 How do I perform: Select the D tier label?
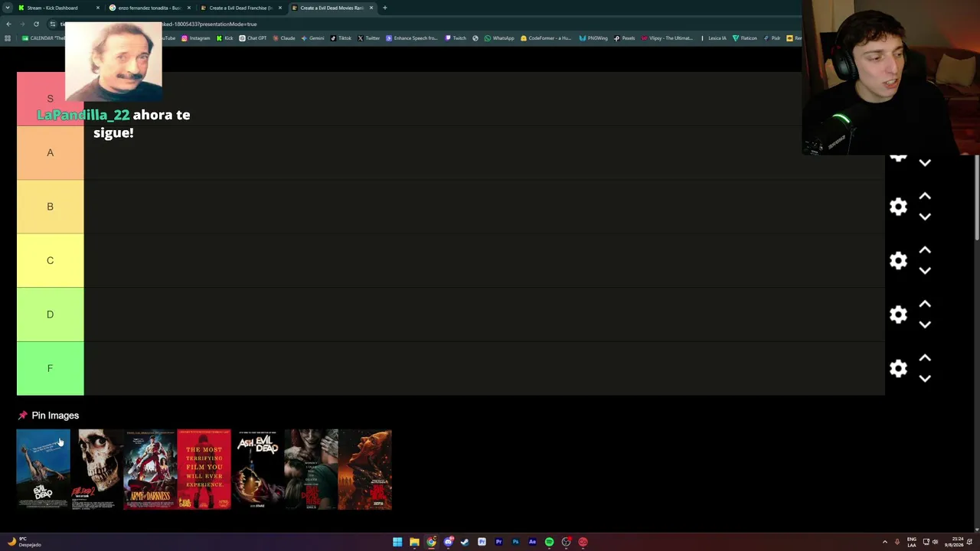click(50, 315)
